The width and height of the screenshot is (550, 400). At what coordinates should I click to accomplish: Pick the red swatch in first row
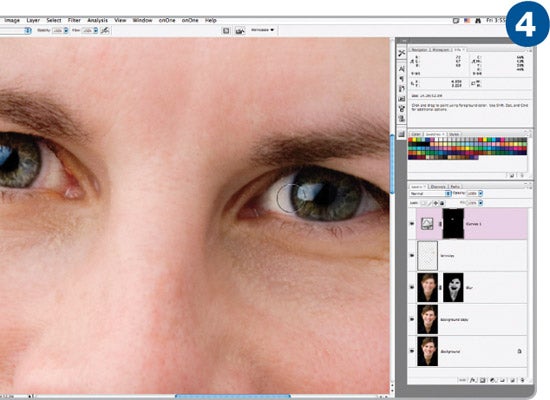[x=410, y=140]
